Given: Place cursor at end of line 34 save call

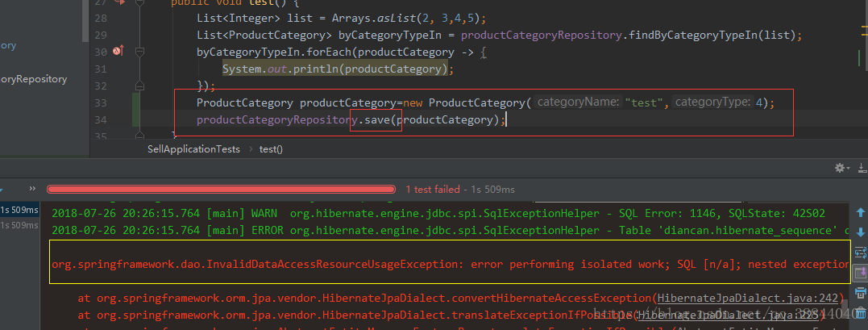Looking at the screenshot, I should point(506,120).
